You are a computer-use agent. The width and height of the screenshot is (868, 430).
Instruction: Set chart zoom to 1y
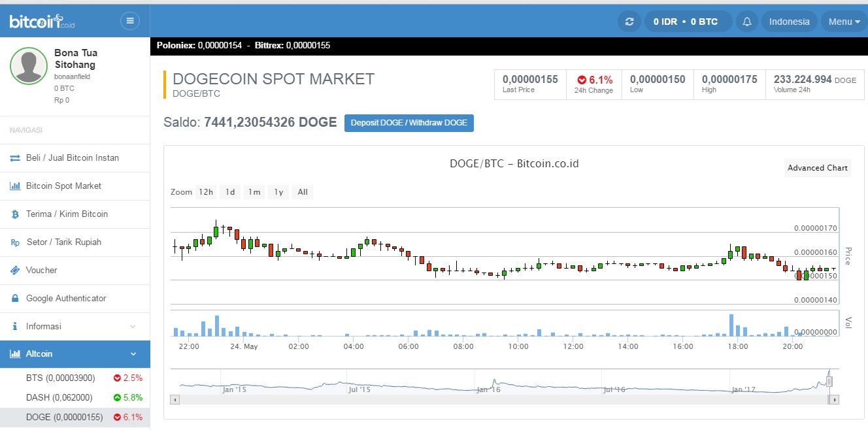(278, 192)
